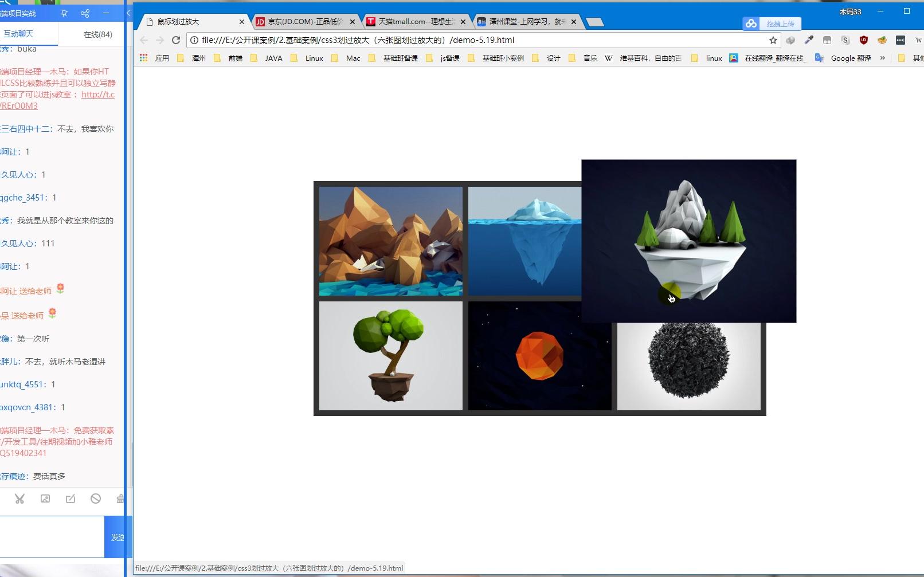Viewport: 924px width, 577px height.
Task: Click the address bar URL field
Action: (x=481, y=40)
